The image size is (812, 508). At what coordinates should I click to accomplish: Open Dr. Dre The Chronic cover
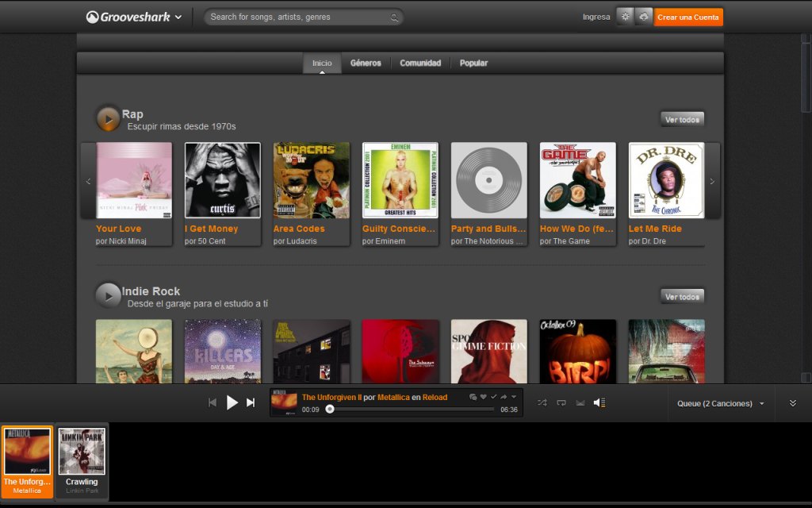(x=666, y=180)
